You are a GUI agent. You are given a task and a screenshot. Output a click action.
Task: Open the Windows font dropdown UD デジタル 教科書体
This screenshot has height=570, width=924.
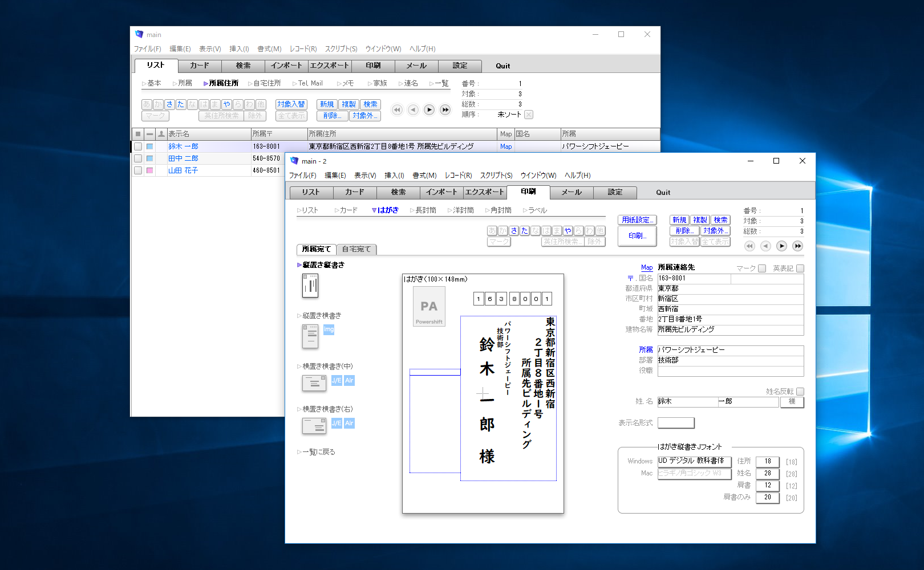coord(694,461)
